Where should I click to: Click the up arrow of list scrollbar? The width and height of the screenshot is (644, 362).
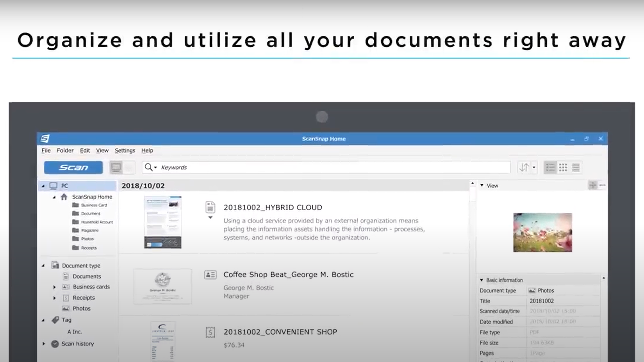[473, 183]
